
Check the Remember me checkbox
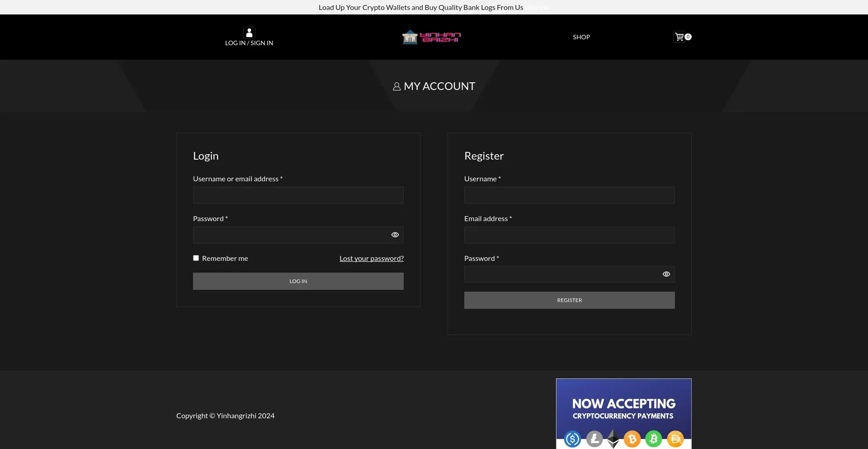tap(196, 258)
